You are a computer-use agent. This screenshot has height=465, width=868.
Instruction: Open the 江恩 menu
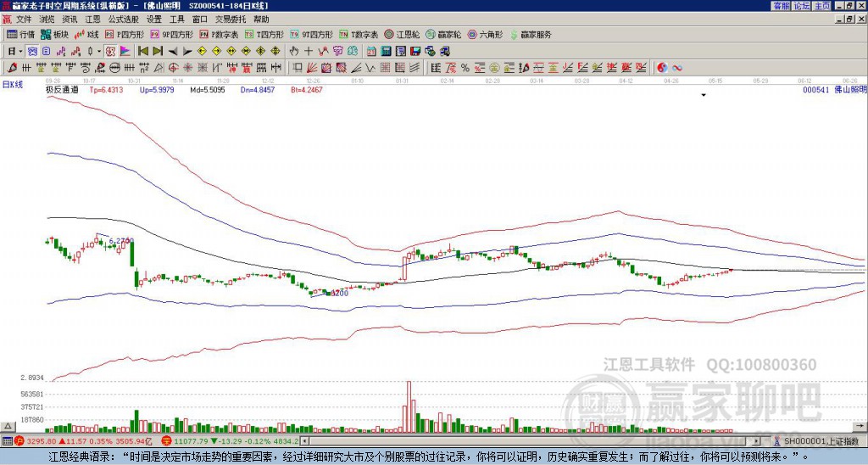pyautogui.click(x=92, y=20)
